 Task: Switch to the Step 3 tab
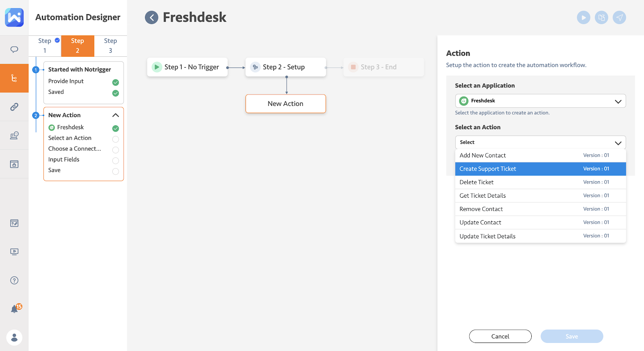(110, 45)
